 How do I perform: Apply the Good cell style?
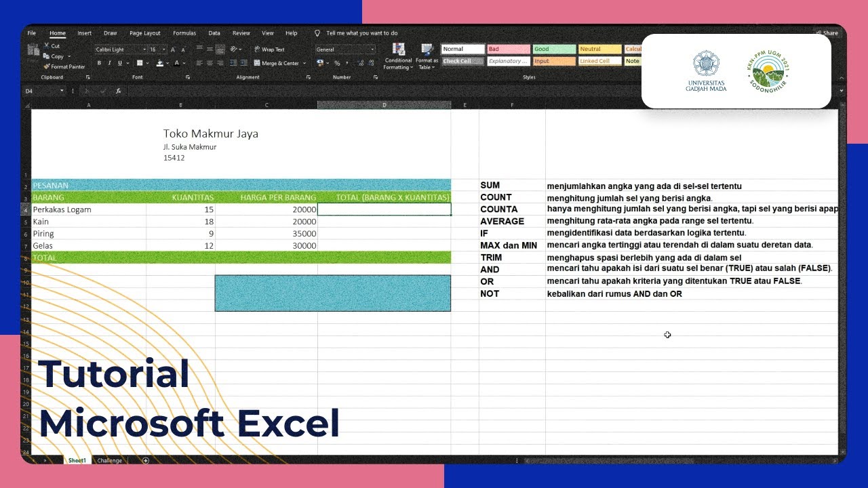pos(554,49)
